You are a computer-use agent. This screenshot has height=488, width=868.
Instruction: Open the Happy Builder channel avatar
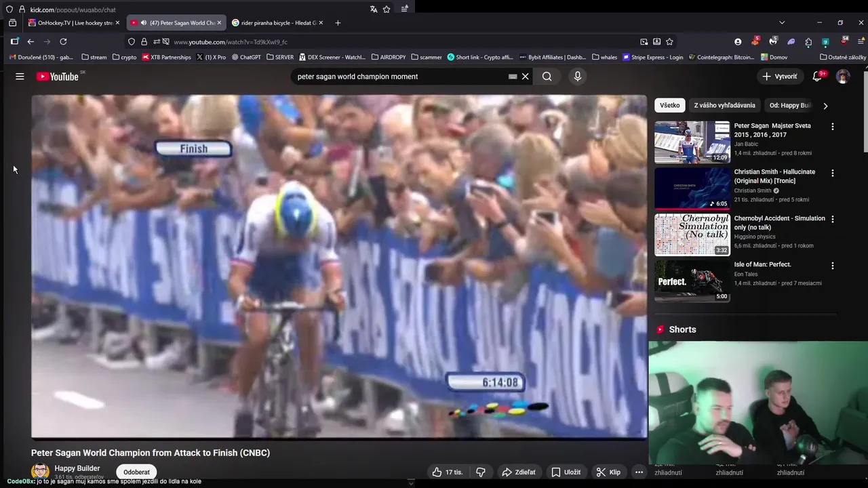coord(40,471)
